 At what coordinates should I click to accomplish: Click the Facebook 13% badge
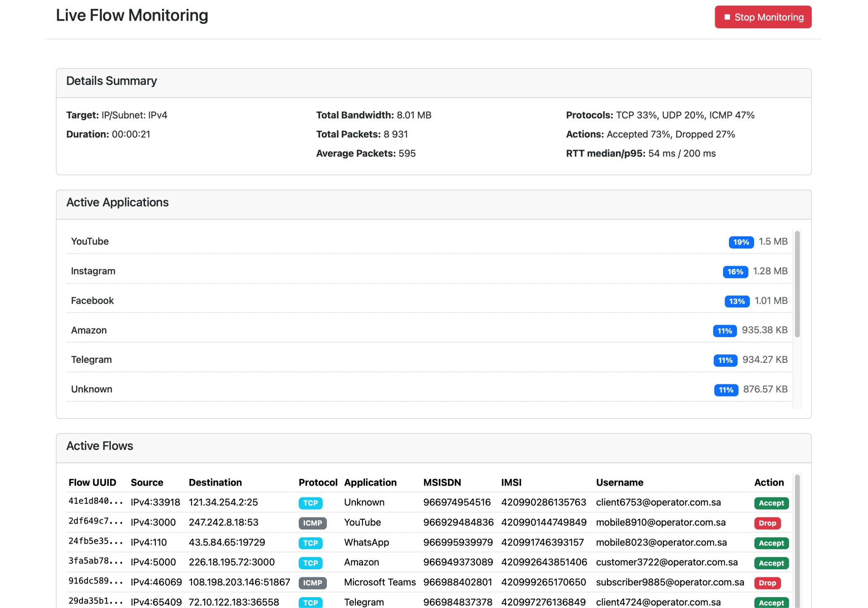pos(736,301)
